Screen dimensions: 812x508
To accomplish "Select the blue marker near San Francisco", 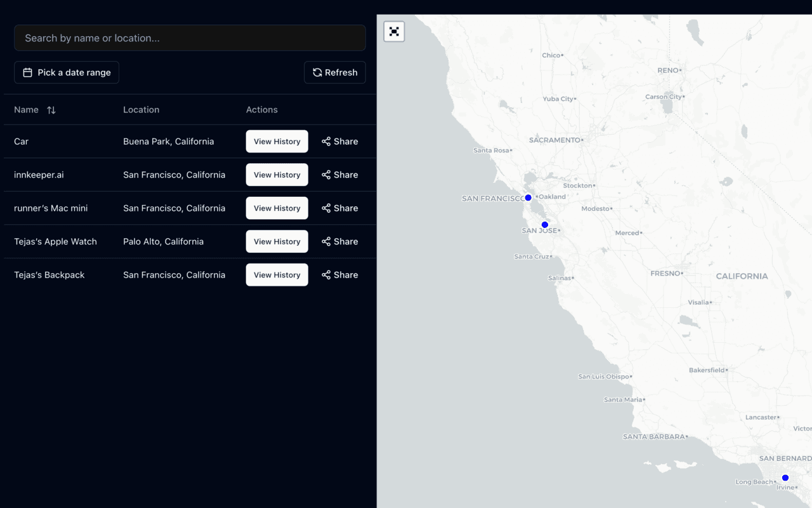I will click(x=527, y=197).
